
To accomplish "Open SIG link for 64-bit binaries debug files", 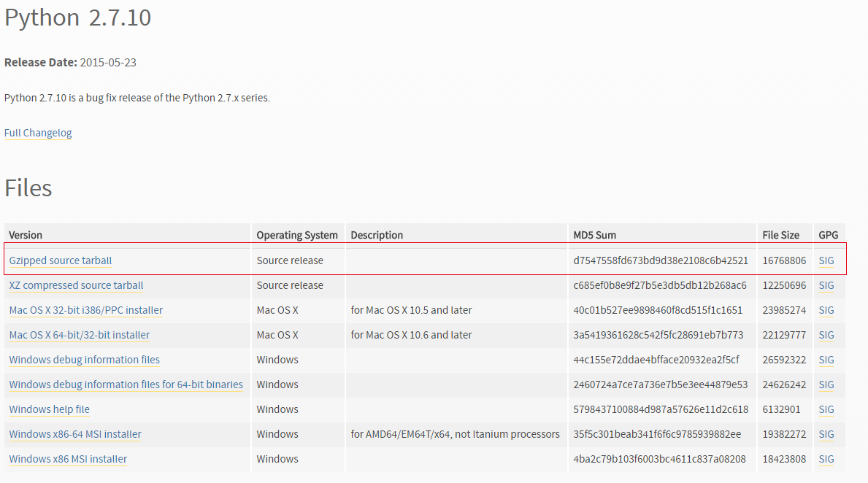I will click(x=826, y=385).
